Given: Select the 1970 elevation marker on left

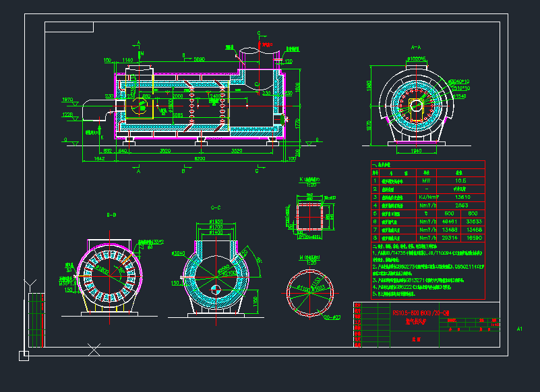Looking at the screenshot, I should click(x=67, y=100).
